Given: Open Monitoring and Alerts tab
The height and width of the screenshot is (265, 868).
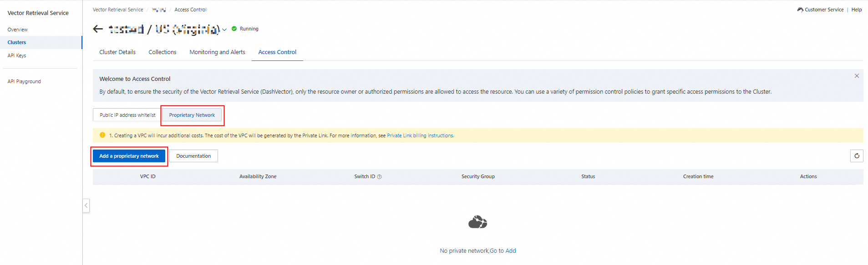Looking at the screenshot, I should (x=217, y=52).
